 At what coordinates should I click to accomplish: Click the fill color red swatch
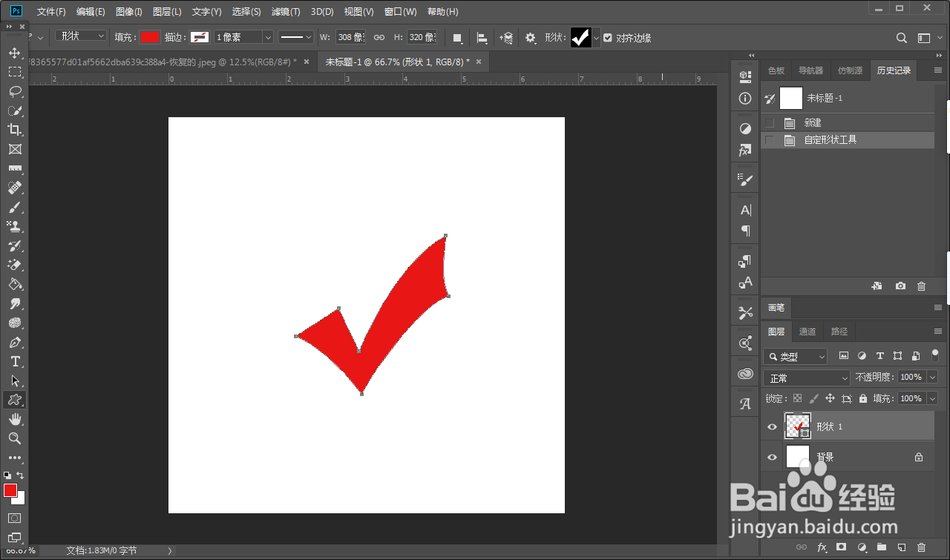(x=150, y=37)
